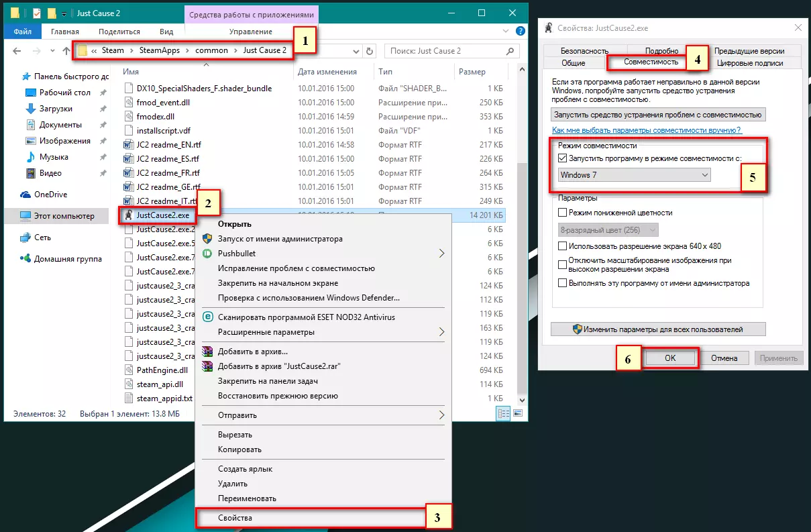Viewport: 811px width, 532px height.
Task: Open the Поделиться ribbon tab
Action: pos(119,32)
